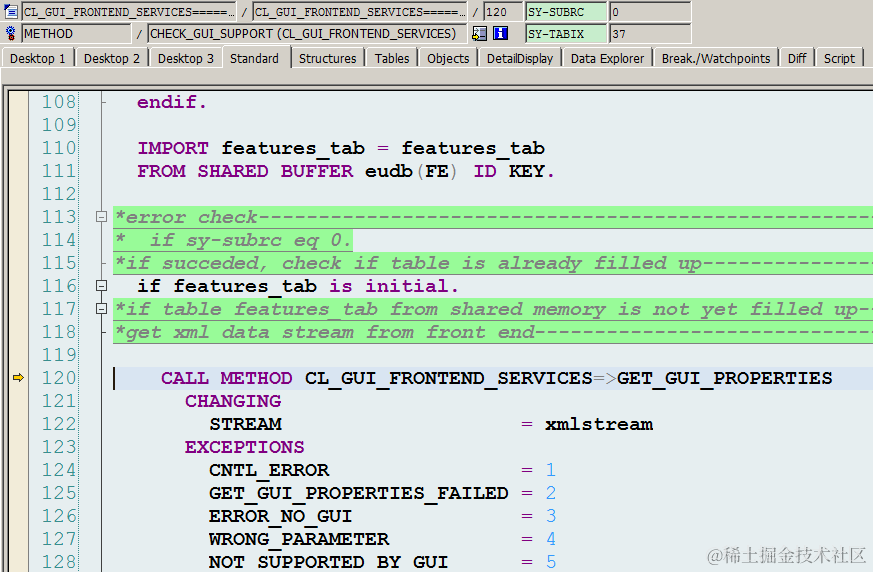Click the navigate-to-source icon after CHECK_GUI_SUPPORT
The height and width of the screenshot is (572, 873).
pyautogui.click(x=479, y=33)
